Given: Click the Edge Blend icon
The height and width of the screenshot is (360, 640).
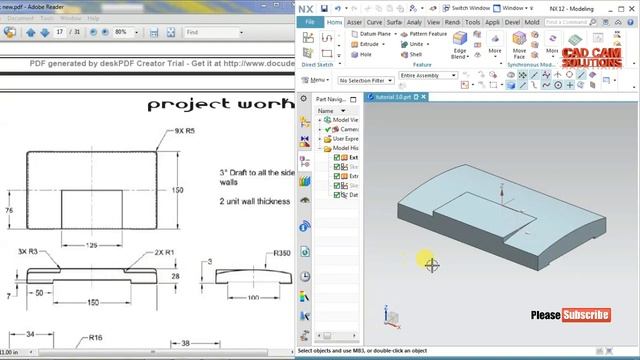Looking at the screenshot, I should [460, 39].
